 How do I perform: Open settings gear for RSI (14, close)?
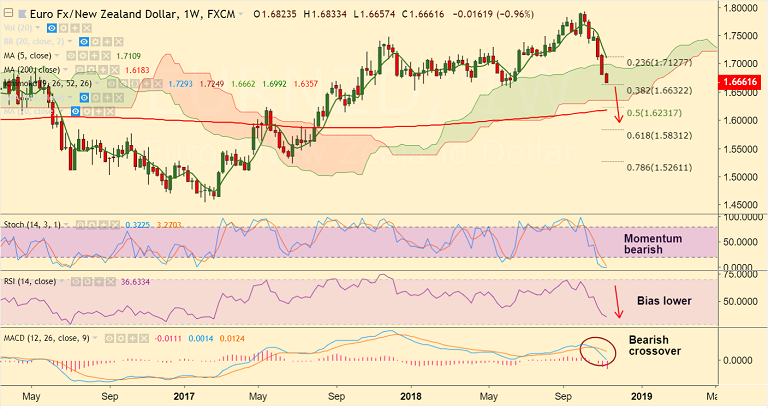coord(88,282)
